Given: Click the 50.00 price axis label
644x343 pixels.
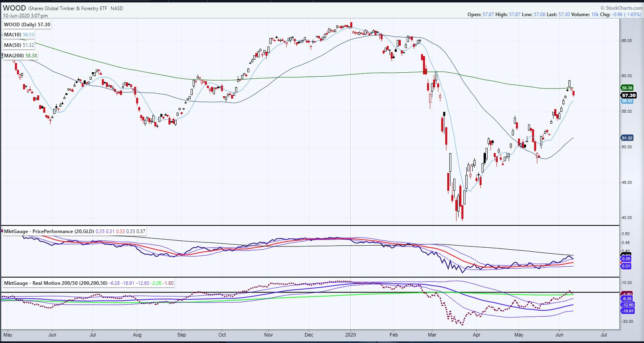Looking at the screenshot, I should click(627, 147).
